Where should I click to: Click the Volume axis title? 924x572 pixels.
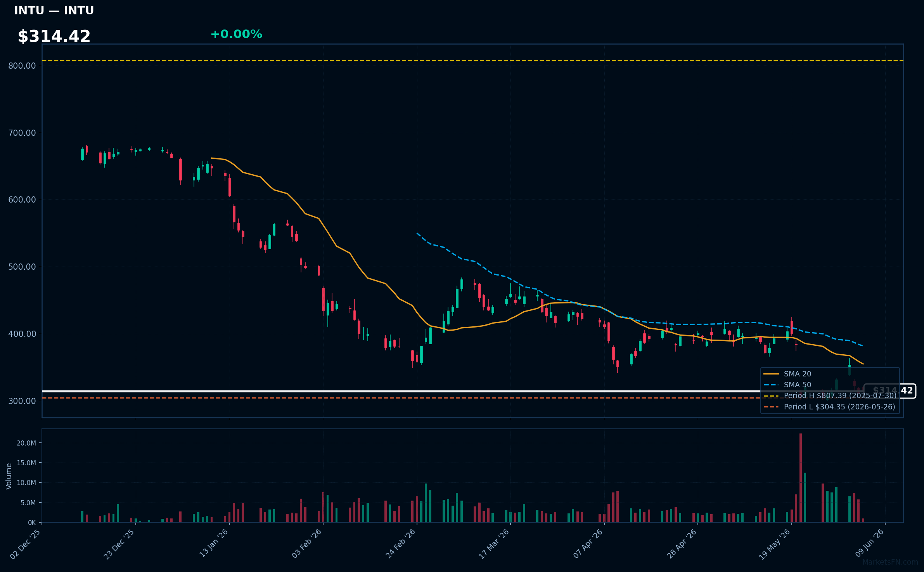coord(9,476)
